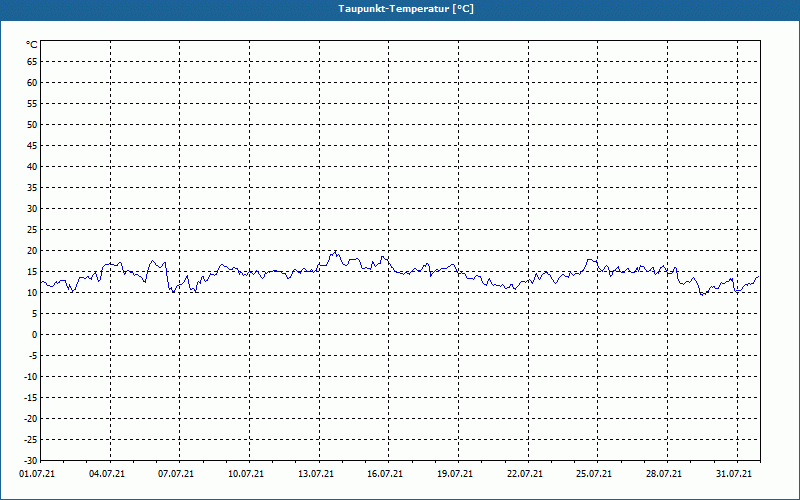Click the 13.07.21 x-axis label
The width and height of the screenshot is (800, 500).
(317, 474)
